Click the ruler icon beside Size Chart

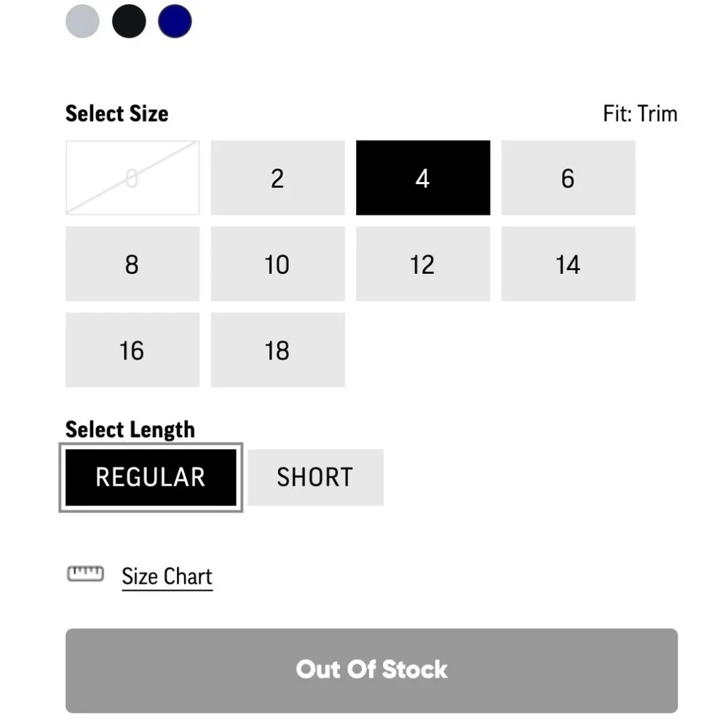pos(85,574)
